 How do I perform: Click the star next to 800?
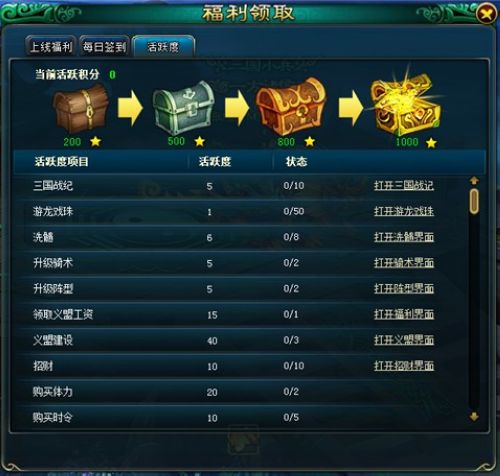309,142
